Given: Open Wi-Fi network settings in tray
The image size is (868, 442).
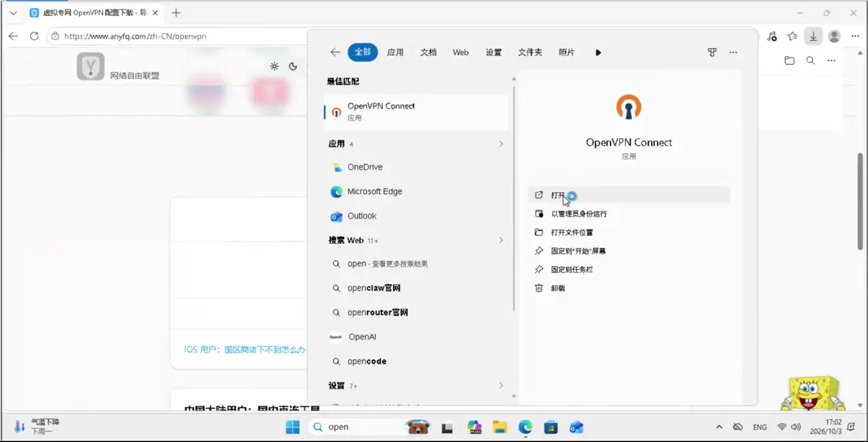Looking at the screenshot, I should coord(782,427).
